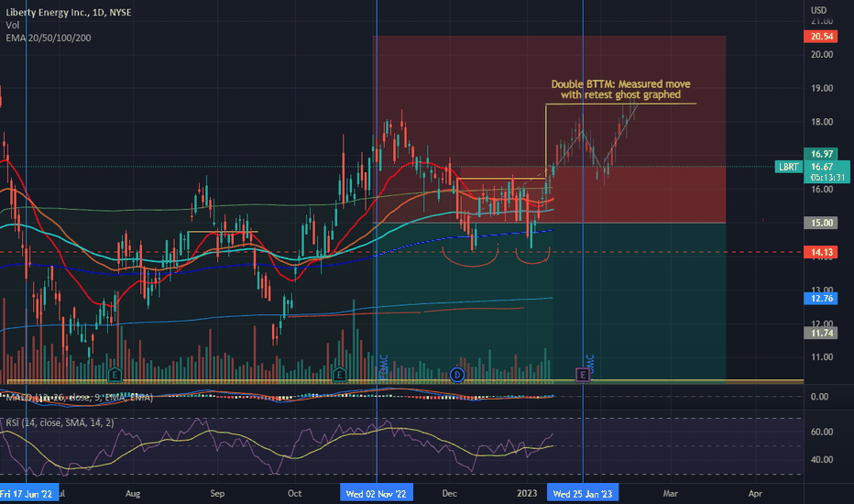Click the FOMC label at November line
The image size is (854, 504).
click(x=383, y=367)
